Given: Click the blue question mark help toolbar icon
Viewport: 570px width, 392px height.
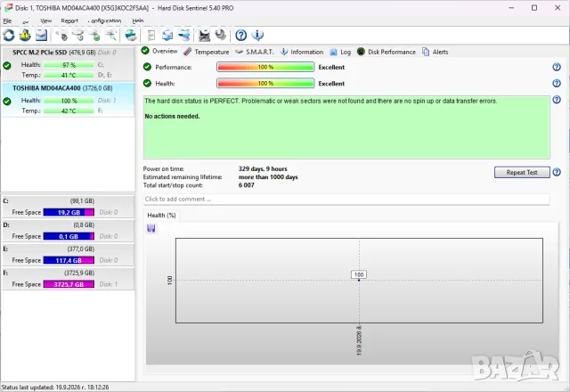Looking at the screenshot, I should click(241, 36).
